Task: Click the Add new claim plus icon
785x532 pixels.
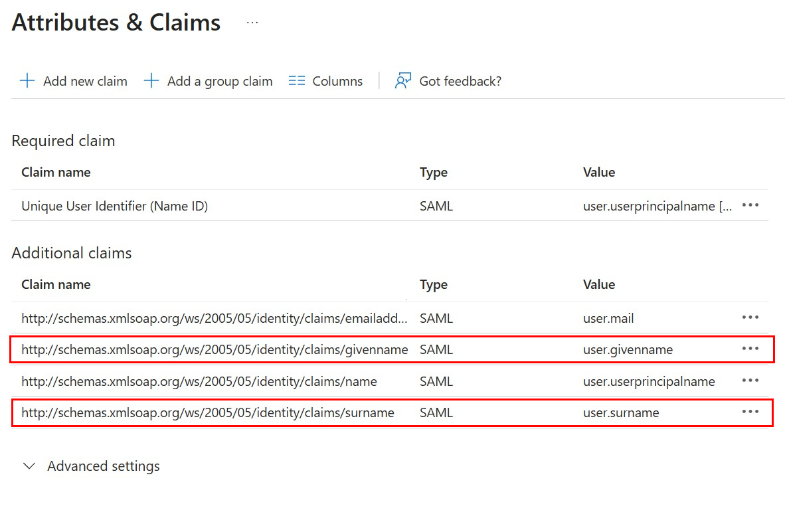Action: pos(27,80)
